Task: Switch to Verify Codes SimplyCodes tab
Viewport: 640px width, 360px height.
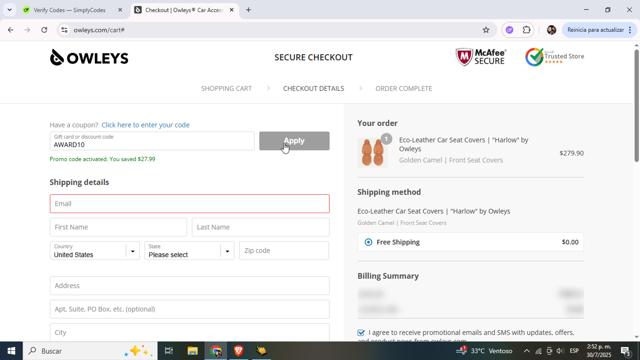Action: point(69,10)
